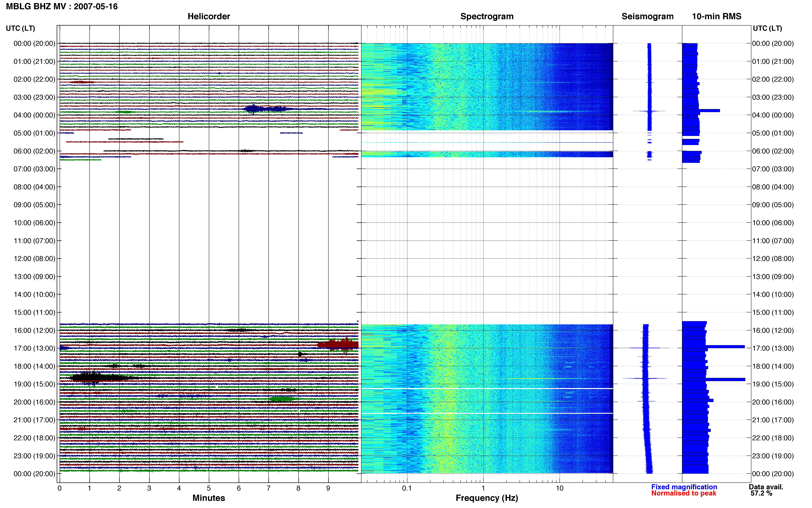The height and width of the screenshot is (508, 812).
Task: Click the red burst just before 17:00 in helicorder
Action: point(338,345)
